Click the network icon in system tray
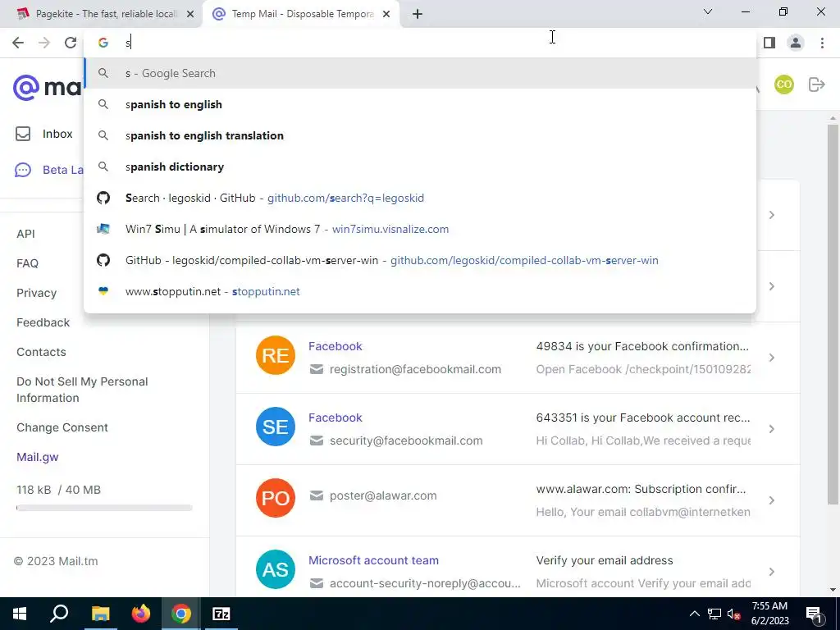This screenshot has width=840, height=630. [x=714, y=614]
